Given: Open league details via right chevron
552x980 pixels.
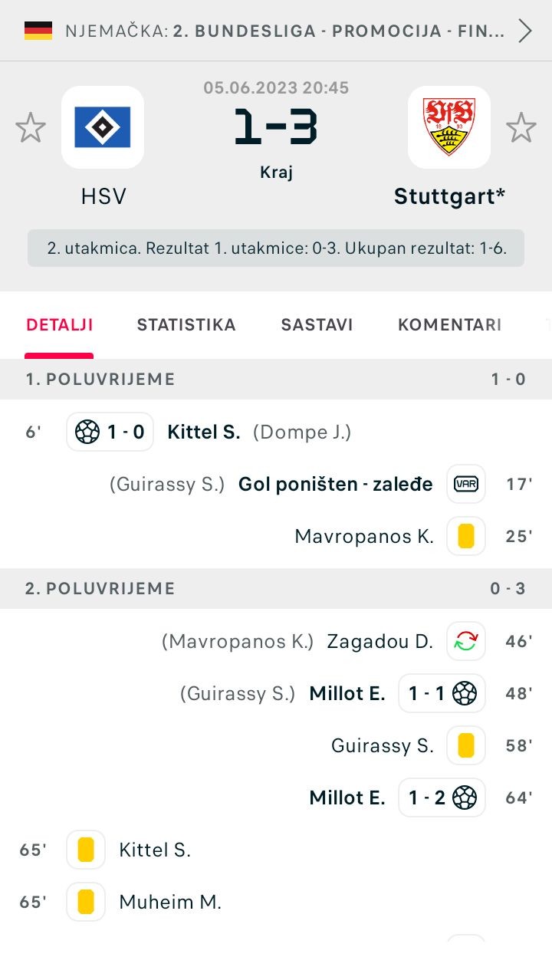Looking at the screenshot, I should click(x=525, y=31).
